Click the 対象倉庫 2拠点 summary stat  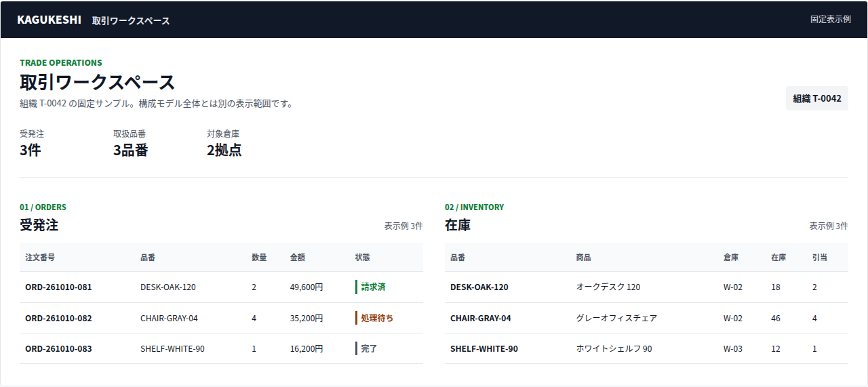click(224, 143)
